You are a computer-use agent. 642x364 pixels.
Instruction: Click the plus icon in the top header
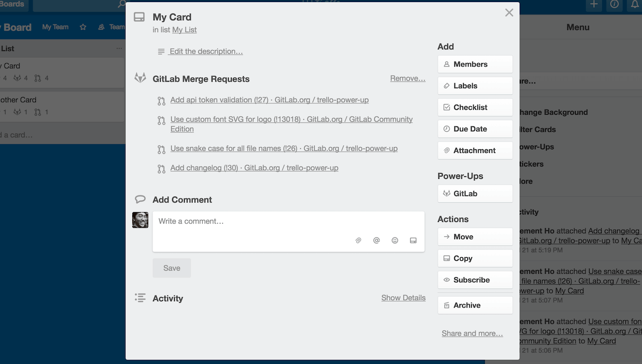(593, 5)
